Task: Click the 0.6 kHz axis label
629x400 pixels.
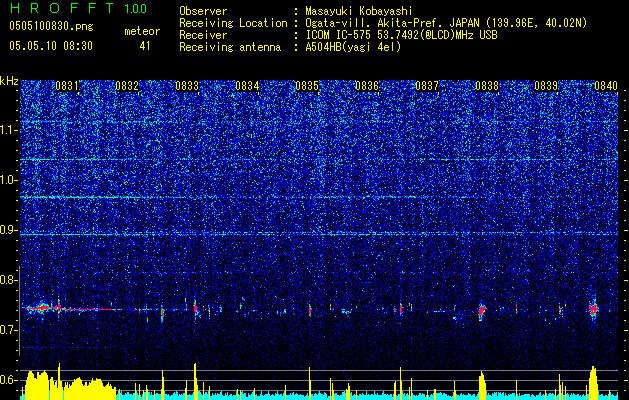Action: [8, 380]
